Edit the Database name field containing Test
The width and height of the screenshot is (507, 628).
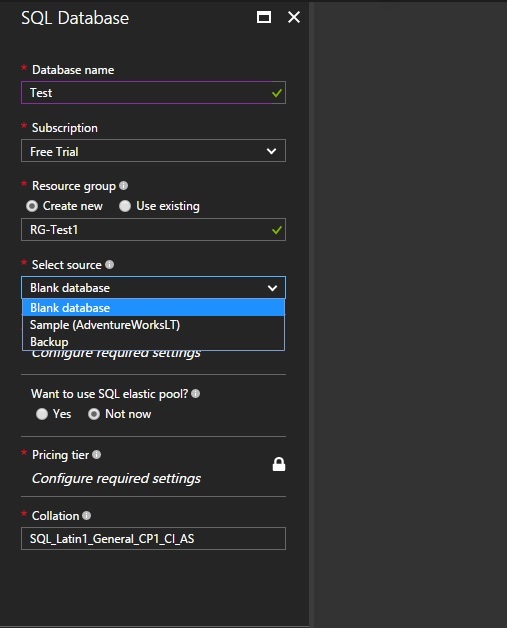pos(153,93)
